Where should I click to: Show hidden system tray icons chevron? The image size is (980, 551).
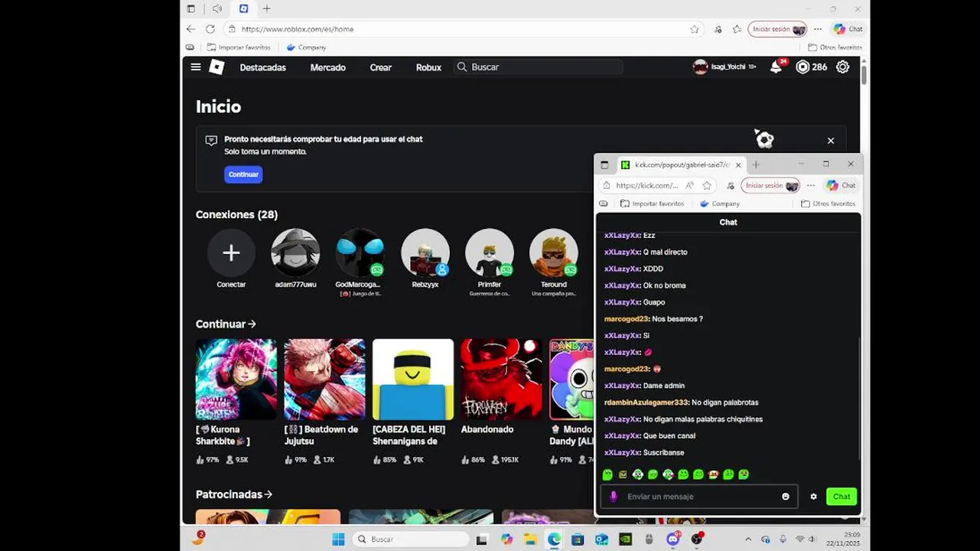748,540
